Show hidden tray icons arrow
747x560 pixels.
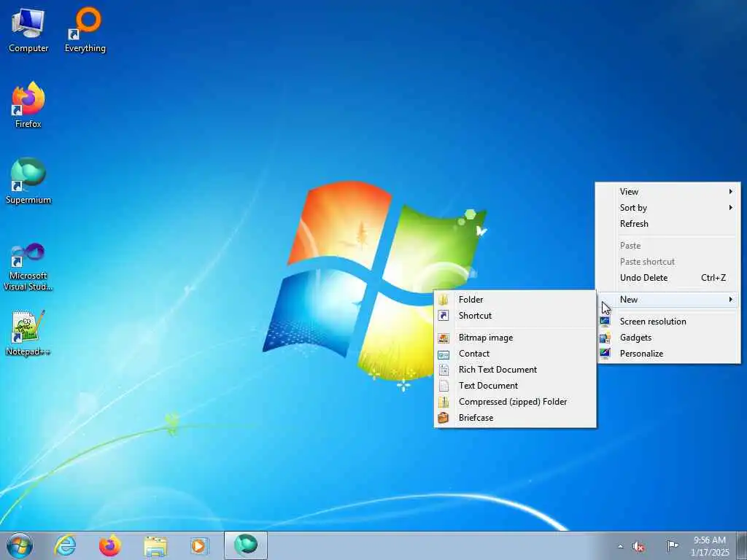(x=620, y=546)
